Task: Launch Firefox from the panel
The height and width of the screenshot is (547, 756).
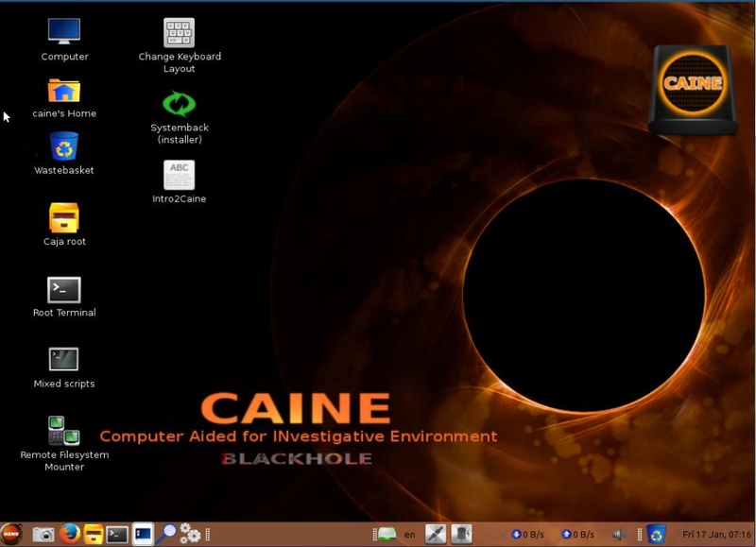Action: [70, 534]
